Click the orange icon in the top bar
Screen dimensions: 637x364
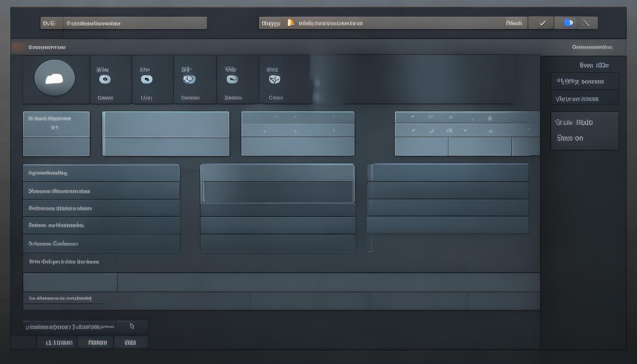tap(291, 23)
